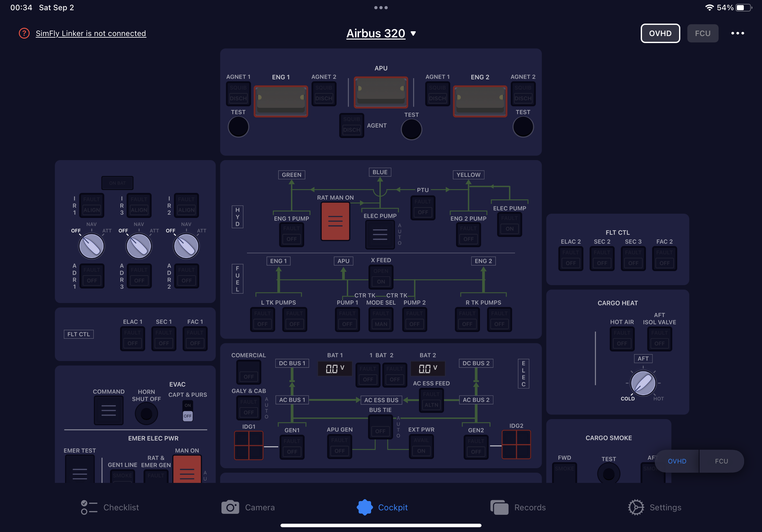Click SimFly Linker is not connected link

click(x=91, y=33)
